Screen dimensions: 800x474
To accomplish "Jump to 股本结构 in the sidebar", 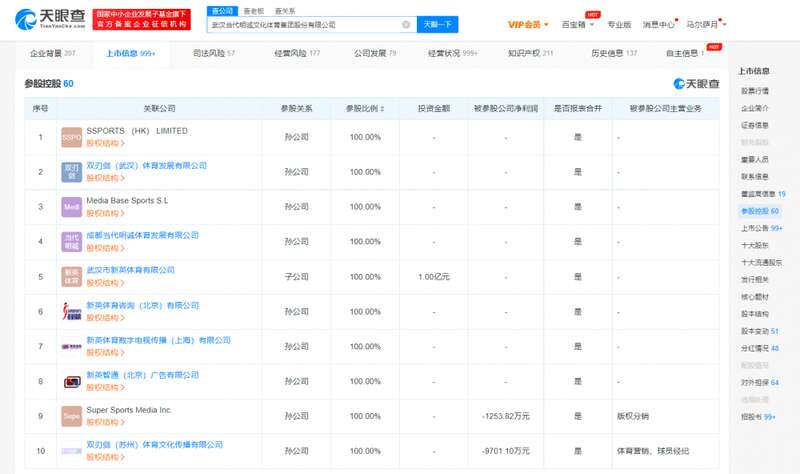I will click(x=755, y=314).
